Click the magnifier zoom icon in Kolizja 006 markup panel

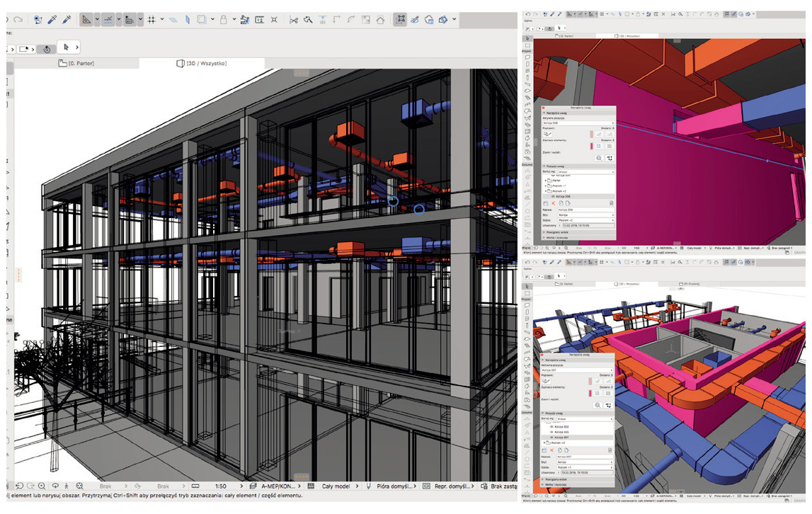pyautogui.click(x=599, y=159)
